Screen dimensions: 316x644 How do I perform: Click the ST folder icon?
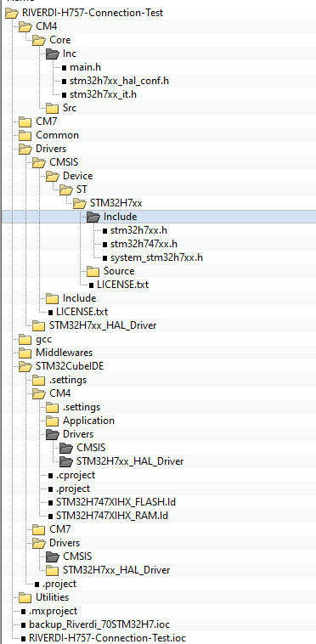(66, 189)
